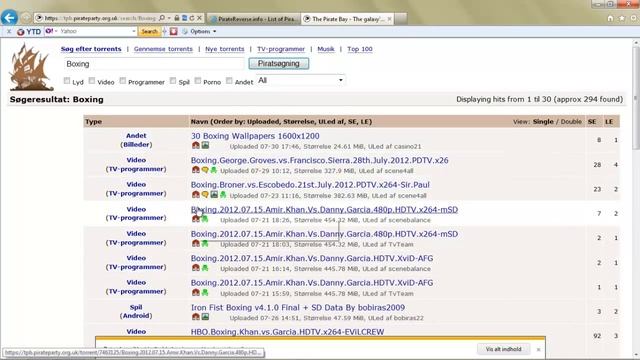Click picture icon under Iron Fist Boxing torrent
The height and width of the screenshot is (360, 640).
tap(205, 317)
